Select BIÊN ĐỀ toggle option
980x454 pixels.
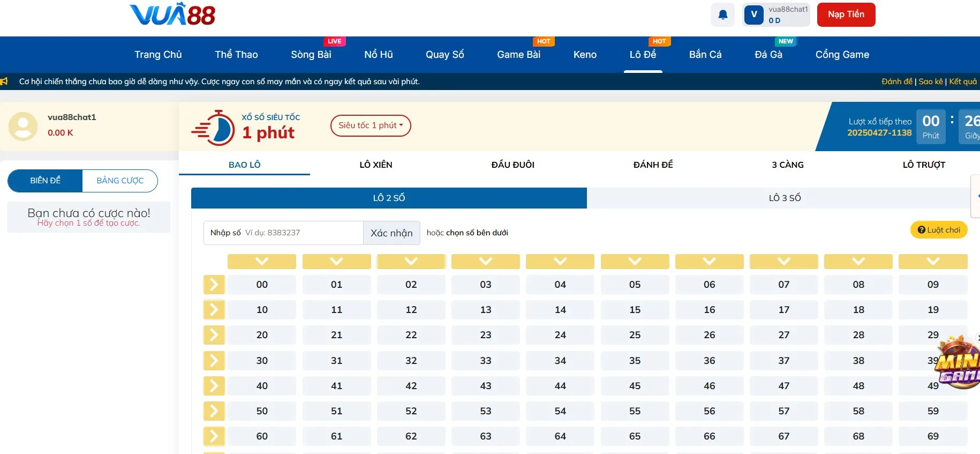[46, 181]
